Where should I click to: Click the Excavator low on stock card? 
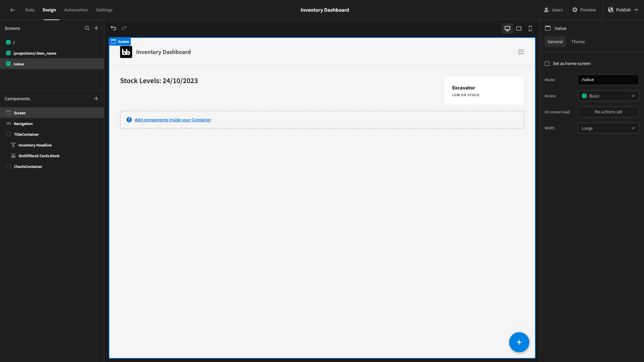point(484,90)
